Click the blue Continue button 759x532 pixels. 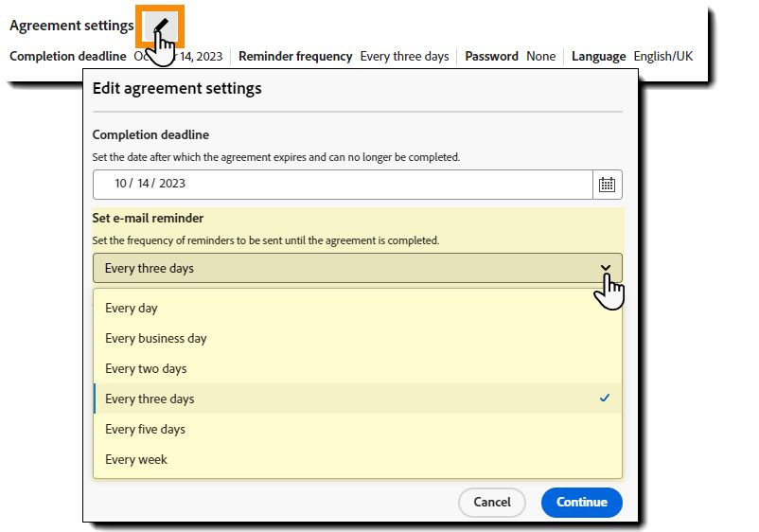582,502
